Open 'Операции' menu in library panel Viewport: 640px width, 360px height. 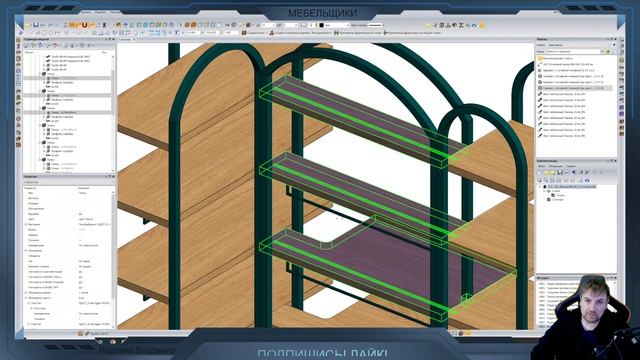[556, 166]
